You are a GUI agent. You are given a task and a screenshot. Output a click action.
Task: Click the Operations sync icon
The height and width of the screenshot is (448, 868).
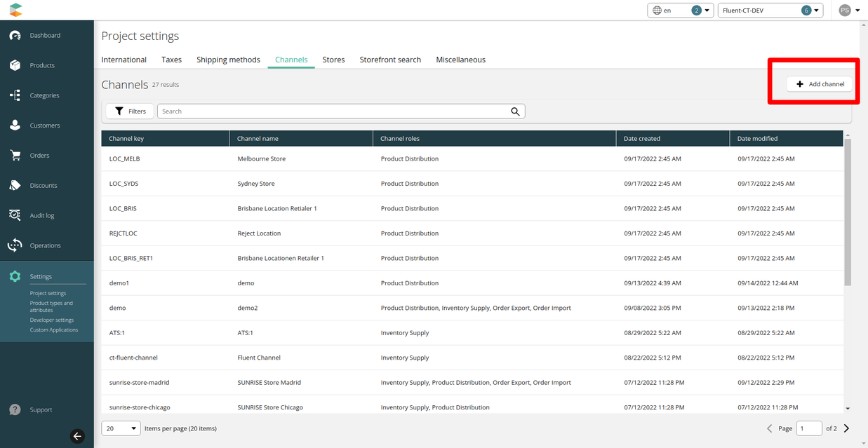(15, 245)
